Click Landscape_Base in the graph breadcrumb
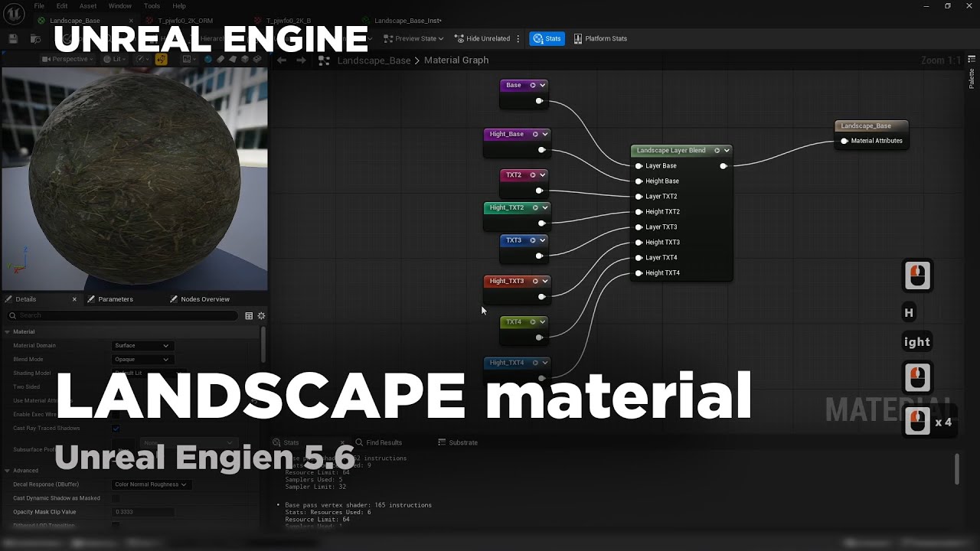The height and width of the screenshot is (551, 980). click(x=374, y=60)
